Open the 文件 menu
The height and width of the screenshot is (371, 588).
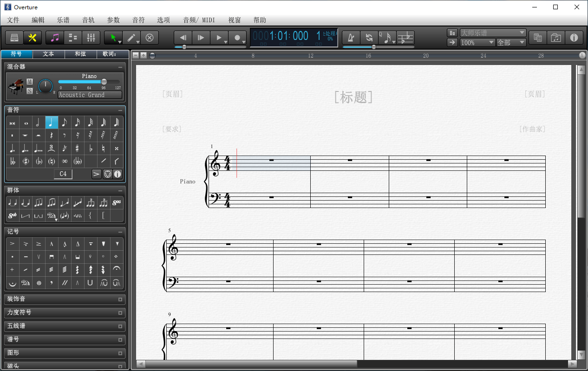13,20
